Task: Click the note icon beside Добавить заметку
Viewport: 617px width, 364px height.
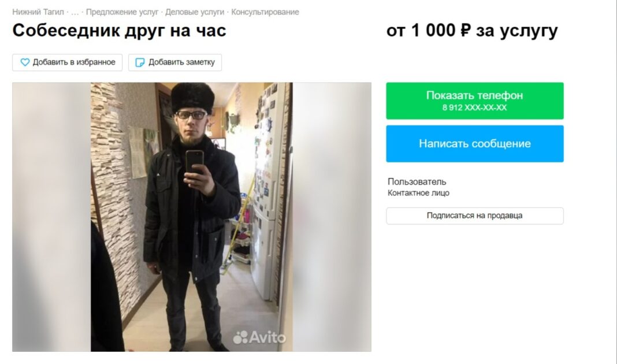Action: 140,62
